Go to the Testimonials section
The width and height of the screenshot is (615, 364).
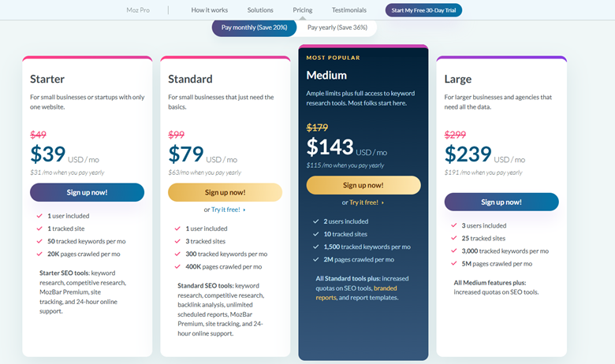[349, 10]
